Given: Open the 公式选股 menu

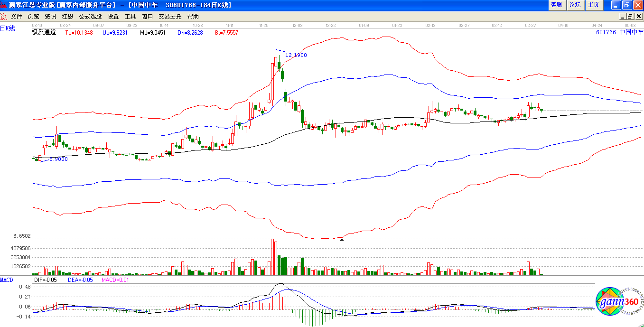Looking at the screenshot, I should [90, 16].
